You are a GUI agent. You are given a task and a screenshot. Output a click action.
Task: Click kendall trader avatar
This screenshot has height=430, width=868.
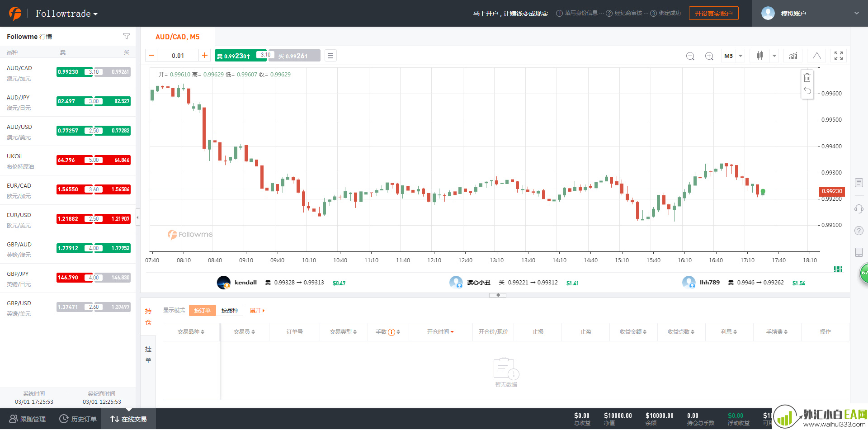click(x=224, y=283)
